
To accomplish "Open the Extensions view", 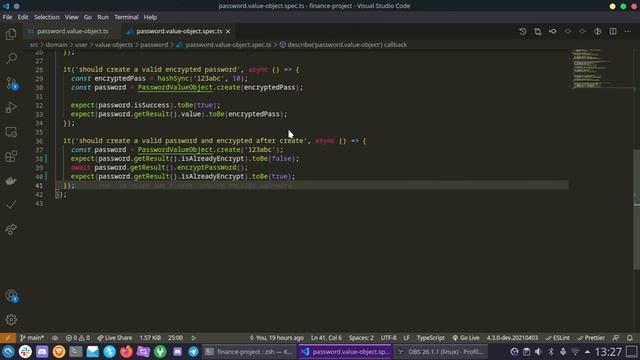I will [11, 156].
